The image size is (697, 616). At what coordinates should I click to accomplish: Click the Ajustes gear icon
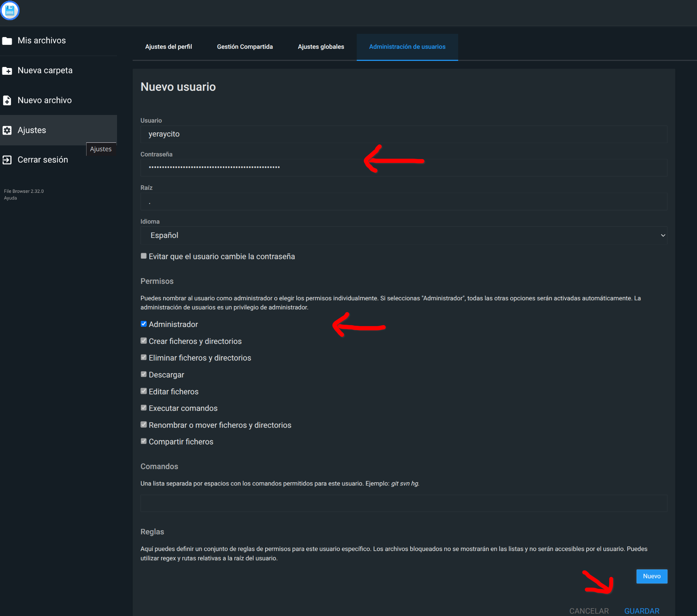[7, 130]
